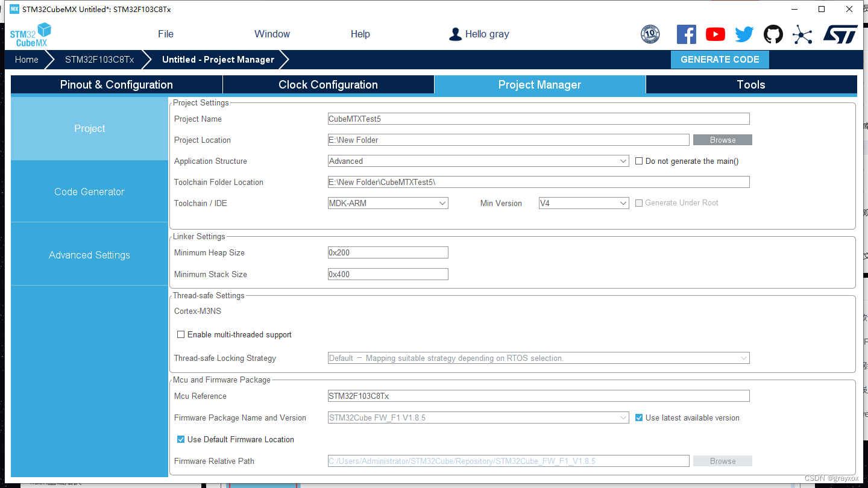The width and height of the screenshot is (868, 488).
Task: Click the Firmware Relative Path field
Action: pos(509,461)
